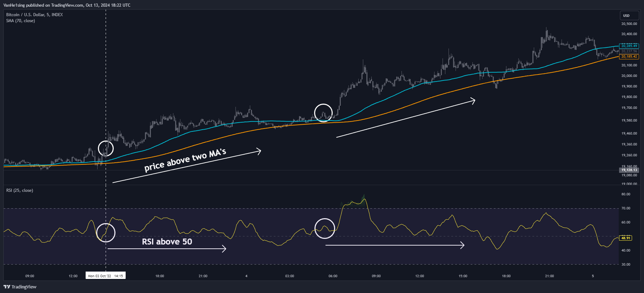Click the 15:00 time axis label

463,276
